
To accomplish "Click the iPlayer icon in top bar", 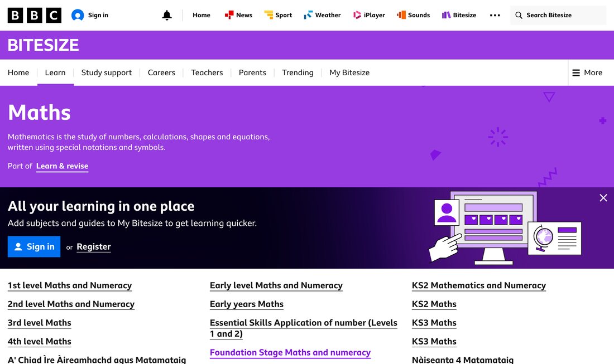I will (357, 15).
